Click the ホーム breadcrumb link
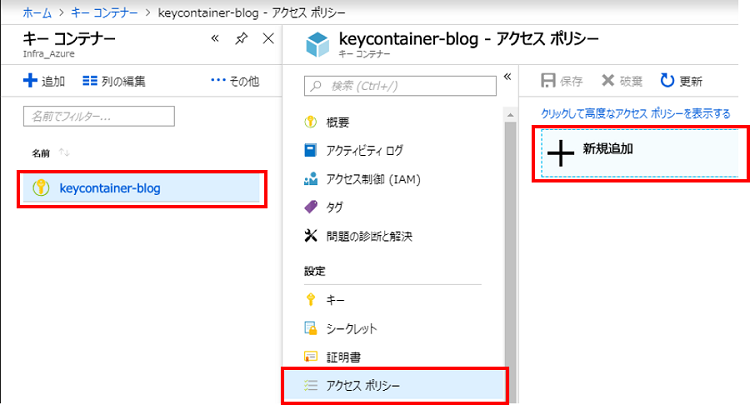 pos(37,13)
